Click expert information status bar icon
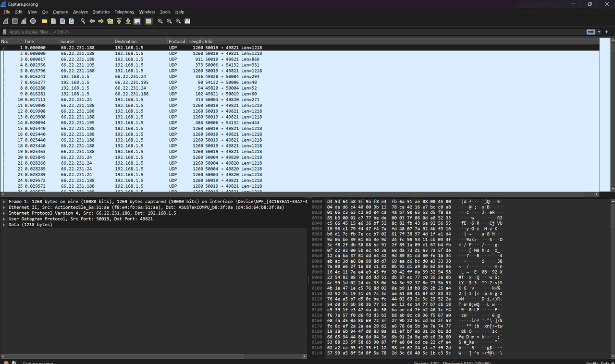 [x=5, y=363]
